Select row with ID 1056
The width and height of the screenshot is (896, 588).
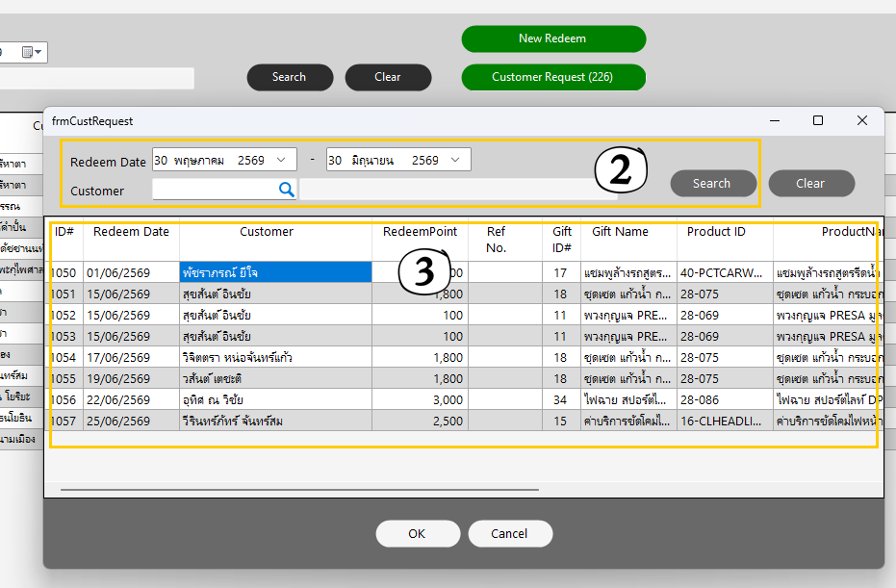[464, 399]
